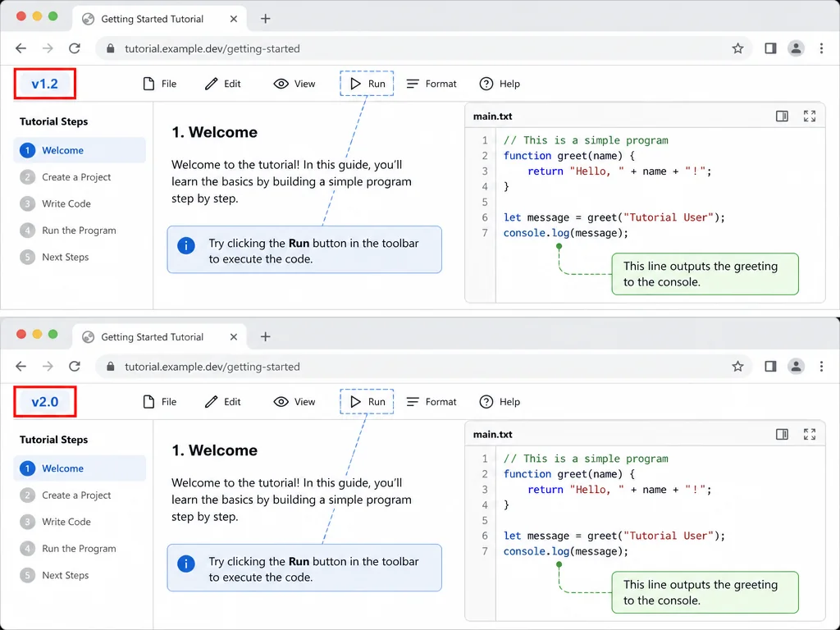Click the address bar in the v2.0 browser
This screenshot has height=630, width=840.
[x=418, y=367]
